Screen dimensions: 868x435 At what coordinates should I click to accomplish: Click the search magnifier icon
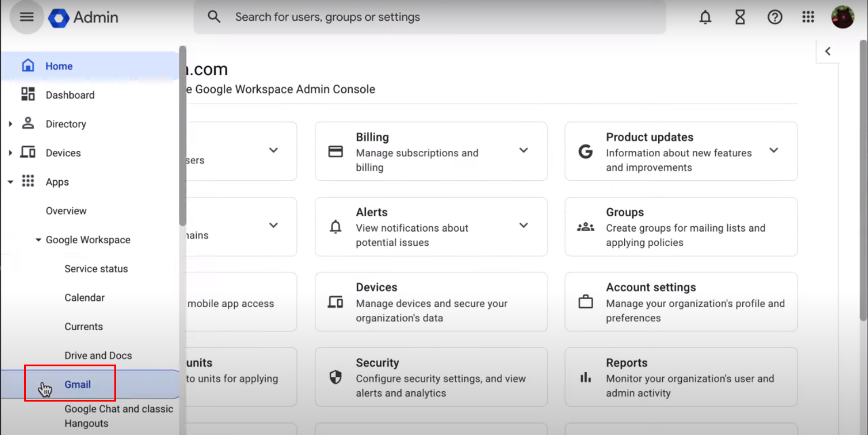[214, 16]
